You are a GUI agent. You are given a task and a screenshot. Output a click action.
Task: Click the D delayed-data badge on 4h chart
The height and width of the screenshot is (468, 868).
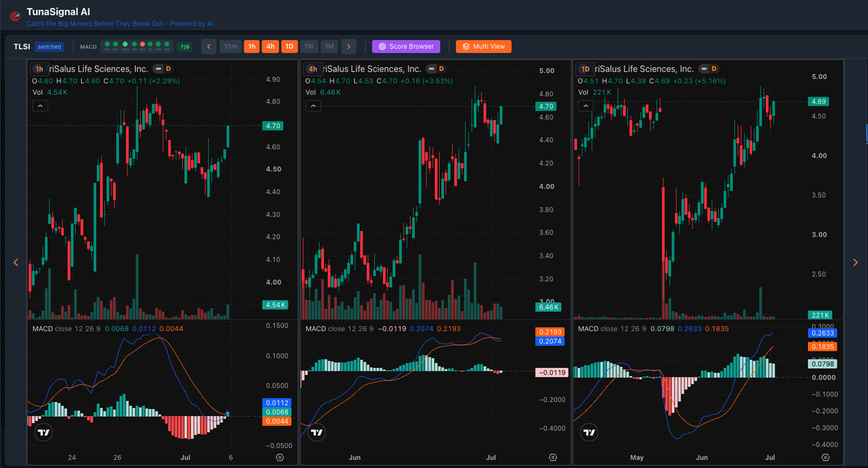click(x=441, y=69)
